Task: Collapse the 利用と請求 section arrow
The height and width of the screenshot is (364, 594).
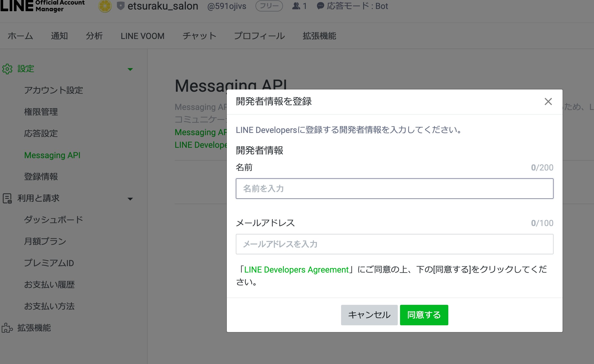Action: click(x=130, y=199)
